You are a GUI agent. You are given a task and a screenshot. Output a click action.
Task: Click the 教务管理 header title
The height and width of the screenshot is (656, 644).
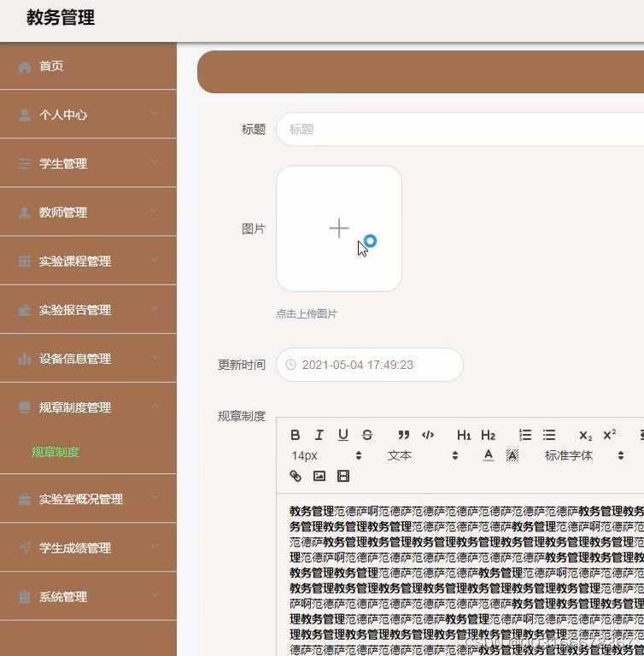[61, 18]
